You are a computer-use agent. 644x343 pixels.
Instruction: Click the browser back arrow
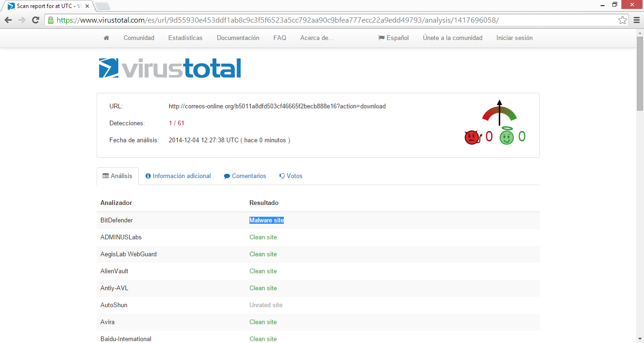8,20
